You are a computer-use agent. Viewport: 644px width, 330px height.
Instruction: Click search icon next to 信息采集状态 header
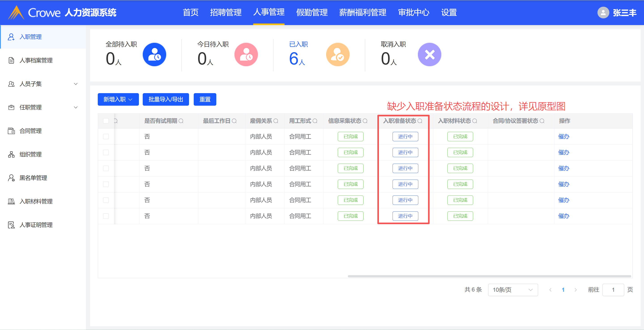click(365, 121)
